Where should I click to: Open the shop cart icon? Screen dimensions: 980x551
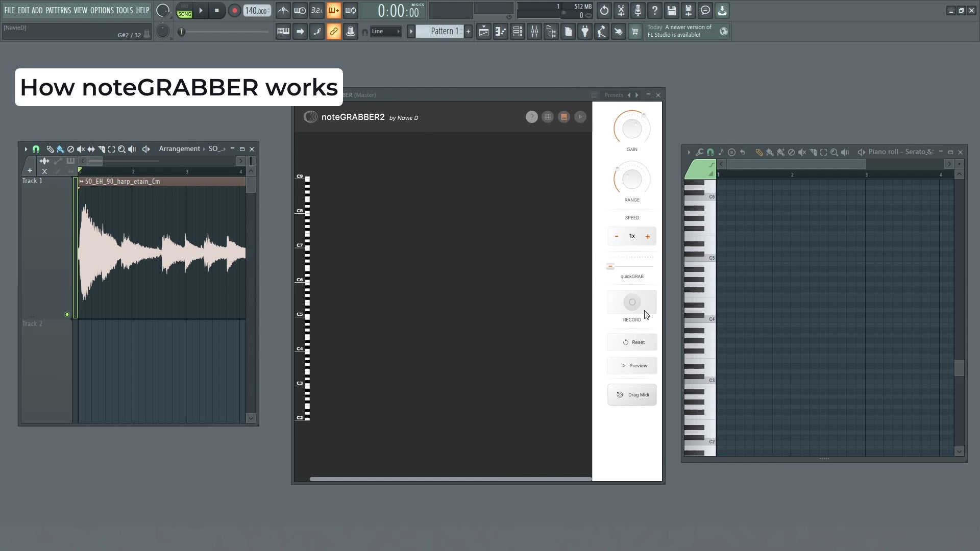(x=635, y=32)
